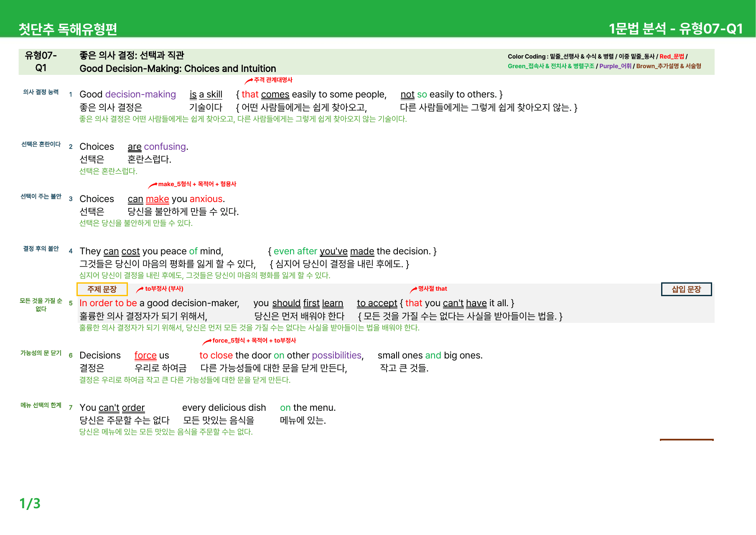
Task: Click "you've made the decision" clause
Action: point(375,251)
